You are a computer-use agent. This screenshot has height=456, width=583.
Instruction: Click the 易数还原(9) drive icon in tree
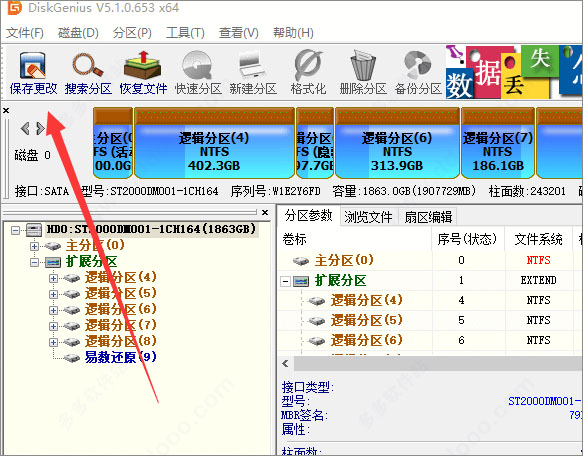click(72, 358)
